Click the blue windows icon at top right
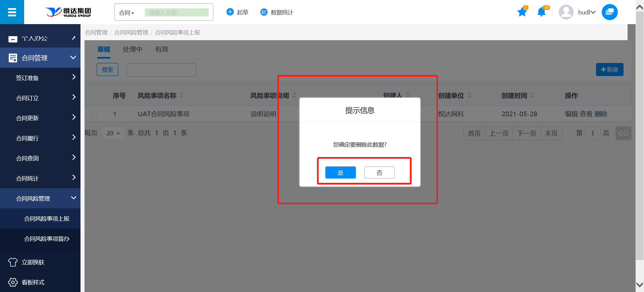 609,12
